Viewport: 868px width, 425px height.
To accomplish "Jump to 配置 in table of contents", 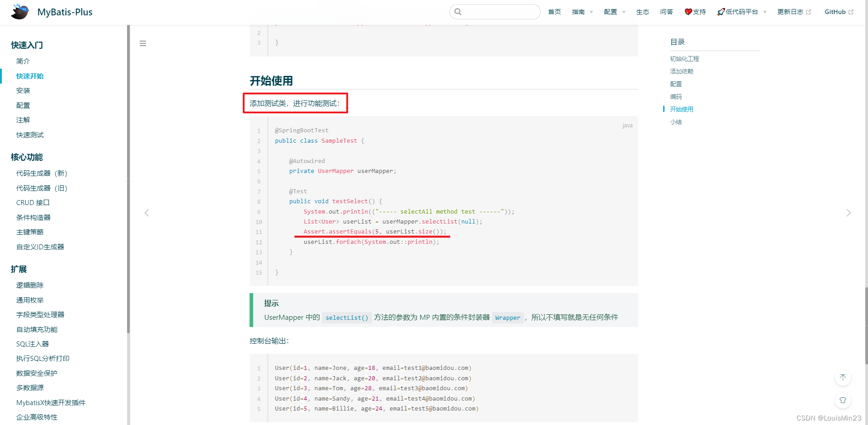I will click(676, 84).
